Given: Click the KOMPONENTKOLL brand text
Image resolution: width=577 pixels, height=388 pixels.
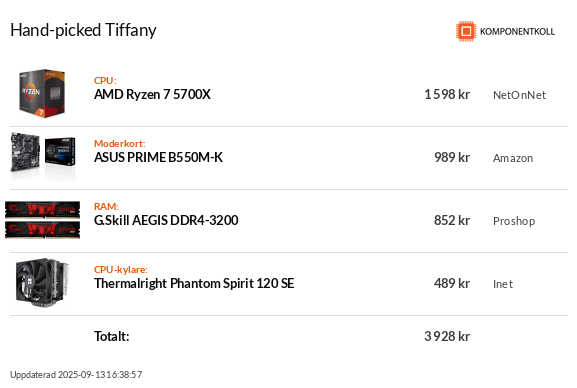Looking at the screenshot, I should [x=517, y=32].
